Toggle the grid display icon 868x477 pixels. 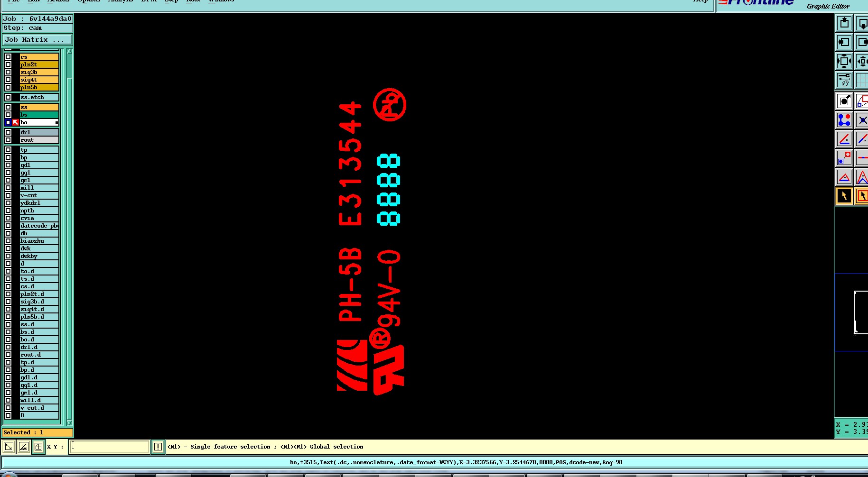coord(862,80)
